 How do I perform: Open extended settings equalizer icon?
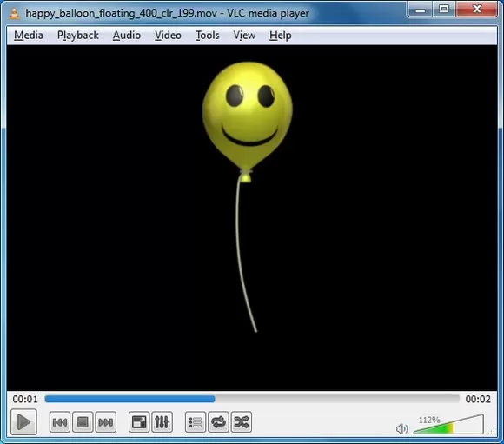[x=162, y=421]
